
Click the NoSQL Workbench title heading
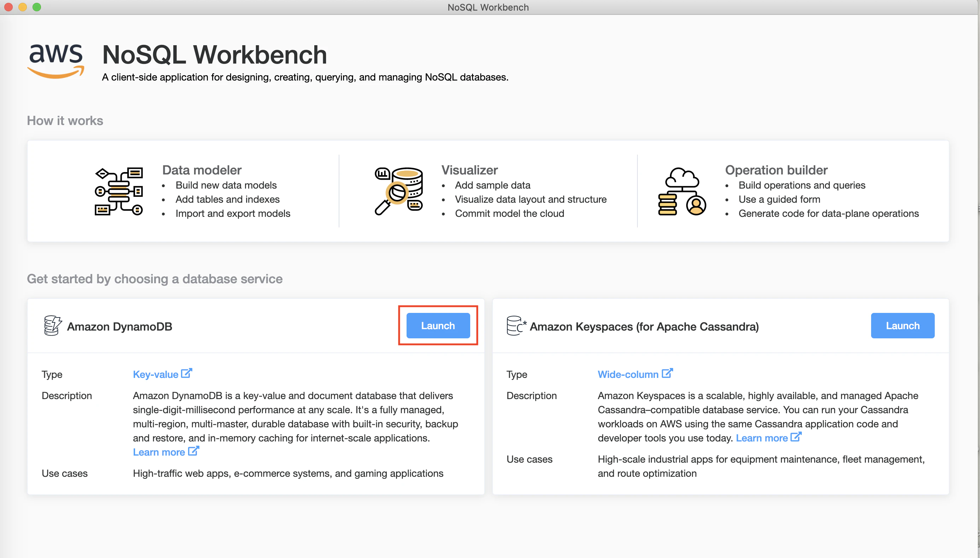point(214,55)
